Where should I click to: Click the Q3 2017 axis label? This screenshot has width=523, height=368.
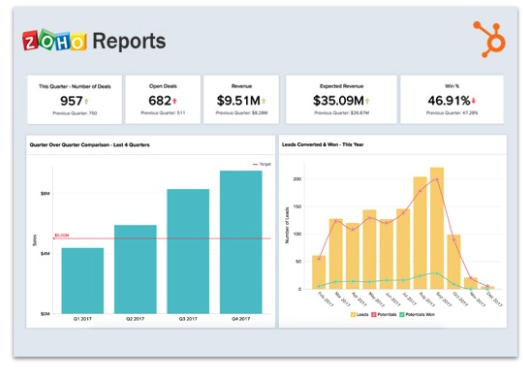pos(188,319)
